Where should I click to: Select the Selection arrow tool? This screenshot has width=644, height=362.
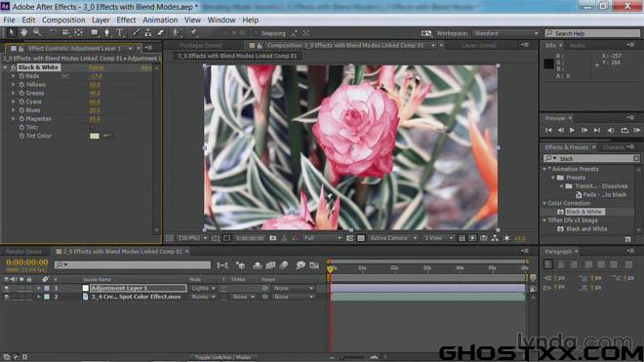point(11,32)
